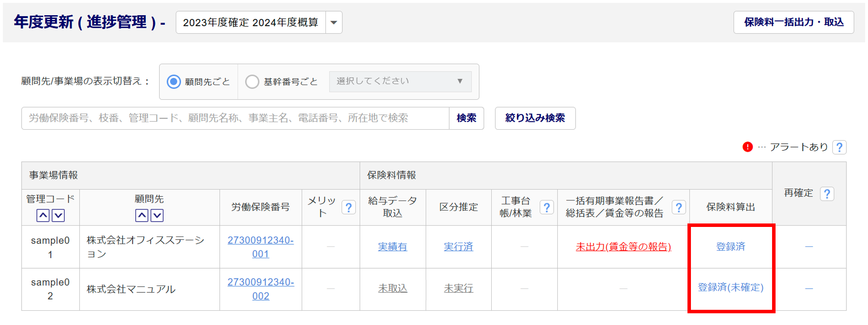The height and width of the screenshot is (325, 868).
Task: Select 基幹番号ごと radio option
Action: [252, 82]
